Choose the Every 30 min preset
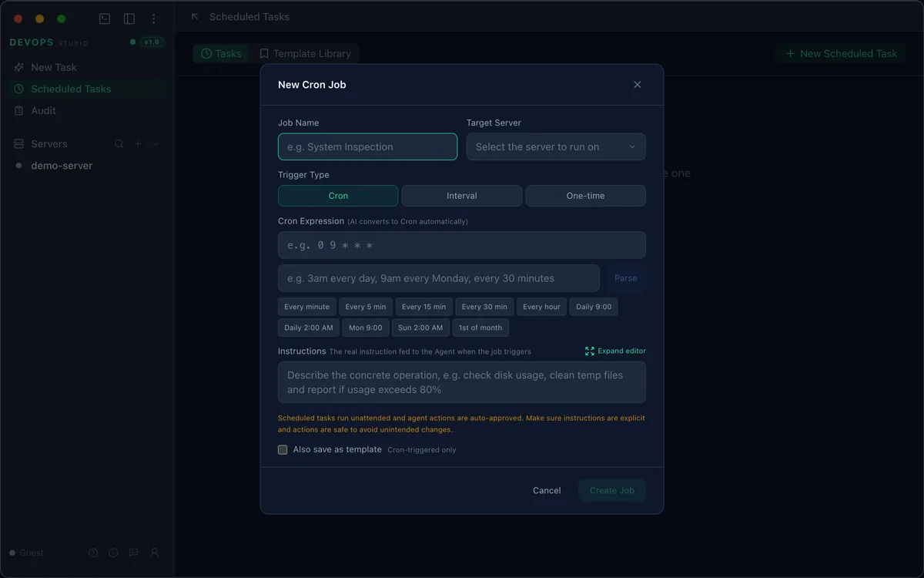The image size is (924, 578). [x=484, y=307]
